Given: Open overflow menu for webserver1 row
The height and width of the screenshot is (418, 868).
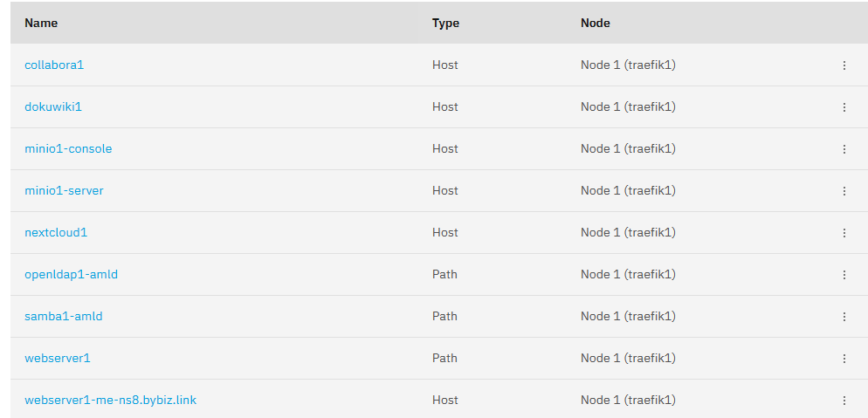Looking at the screenshot, I should pyautogui.click(x=844, y=359).
